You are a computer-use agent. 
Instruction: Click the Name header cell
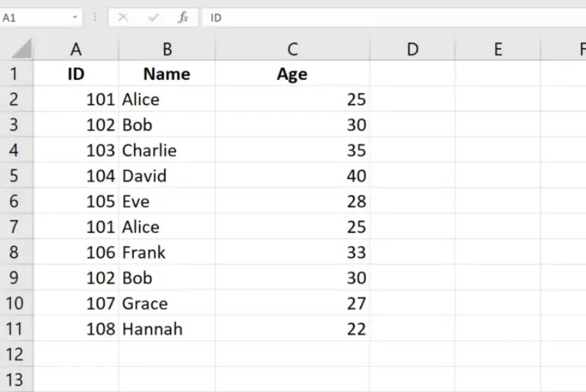pyautogui.click(x=167, y=74)
